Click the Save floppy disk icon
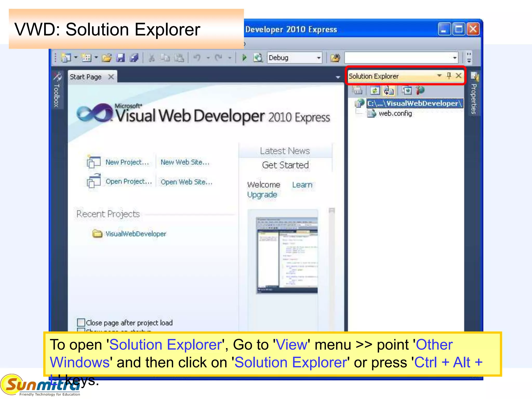Viewport: 532px width, 399px height. [x=120, y=58]
